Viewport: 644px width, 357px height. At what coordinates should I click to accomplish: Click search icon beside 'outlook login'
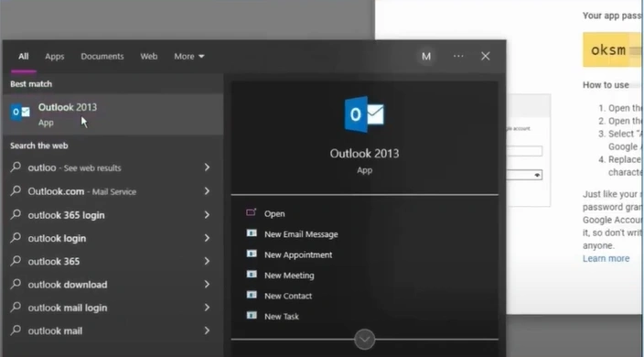coord(16,237)
